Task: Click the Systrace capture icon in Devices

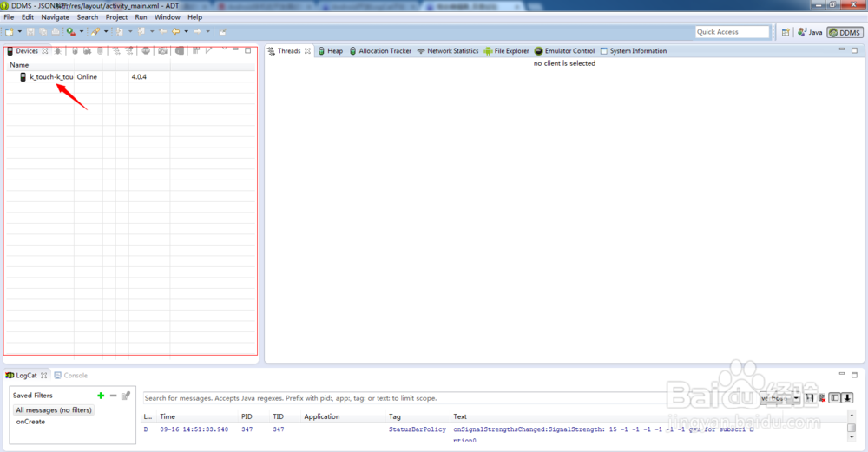Action: (196, 51)
